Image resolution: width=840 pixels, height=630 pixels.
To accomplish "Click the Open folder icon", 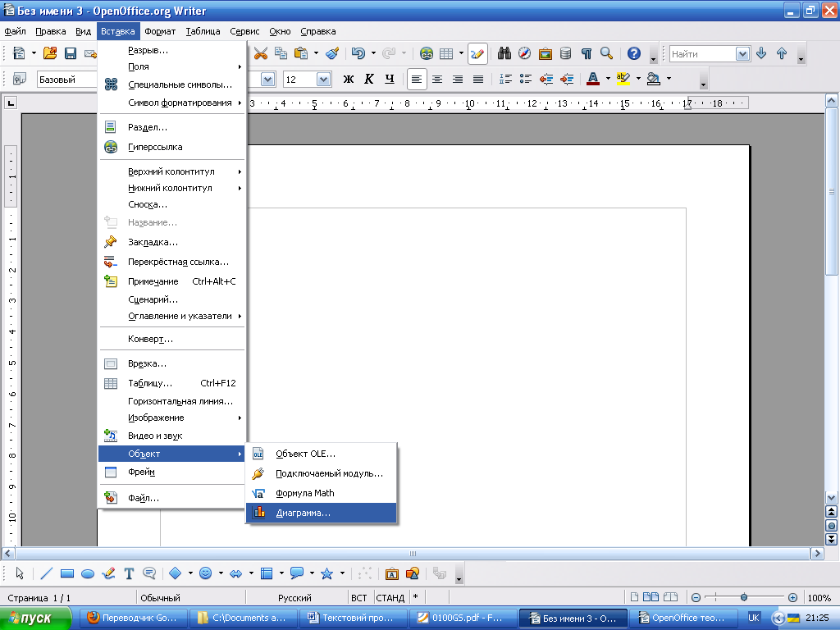I will (x=50, y=53).
